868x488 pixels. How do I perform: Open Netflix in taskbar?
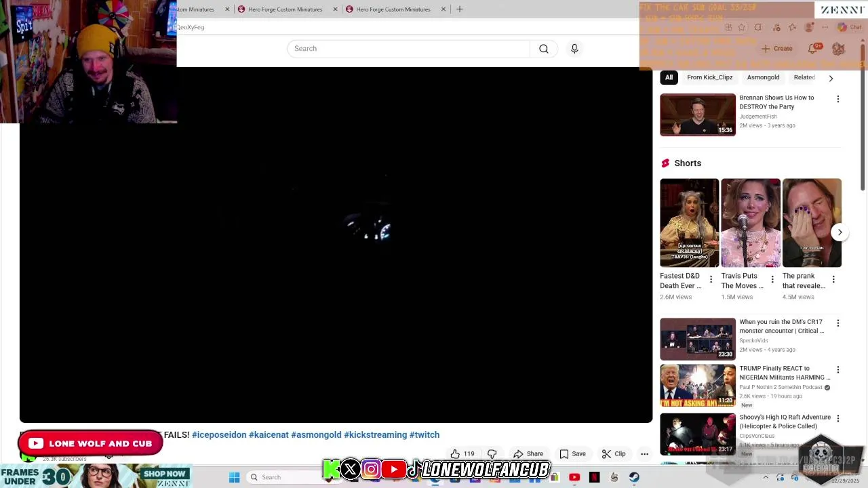595,477
